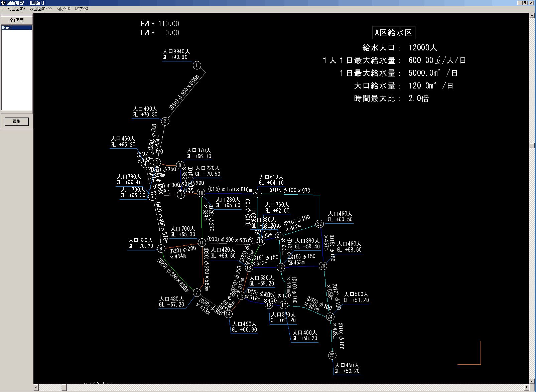The image size is (536, 392).
Task: Click the 全1図面 header button
Action: (16, 20)
